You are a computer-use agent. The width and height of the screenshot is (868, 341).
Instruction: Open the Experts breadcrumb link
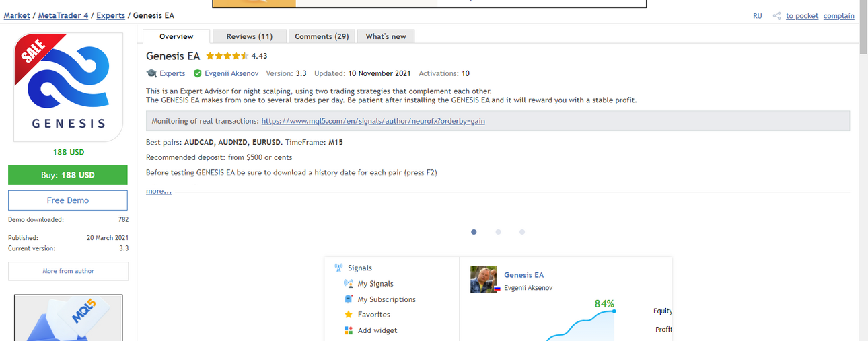[x=110, y=15]
